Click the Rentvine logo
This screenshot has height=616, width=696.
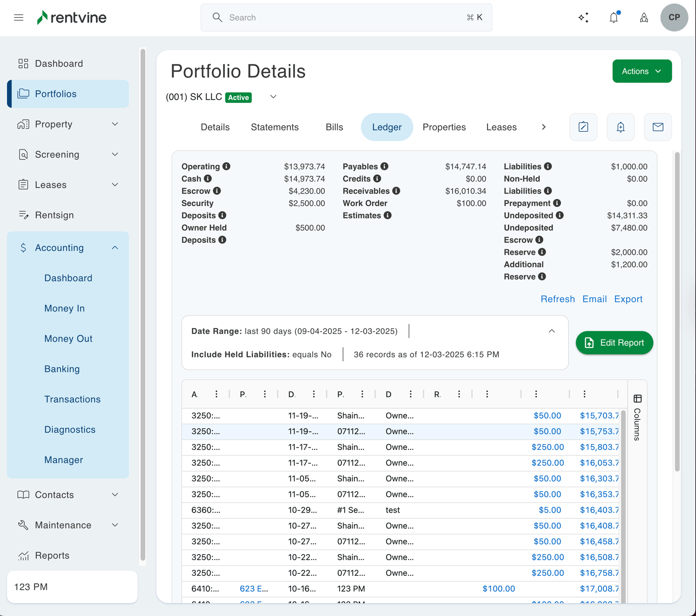click(71, 17)
